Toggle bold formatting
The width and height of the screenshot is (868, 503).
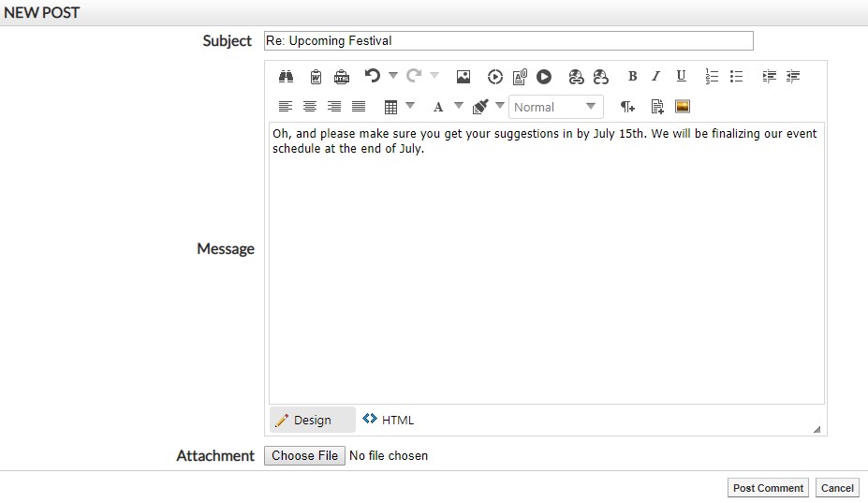point(632,77)
